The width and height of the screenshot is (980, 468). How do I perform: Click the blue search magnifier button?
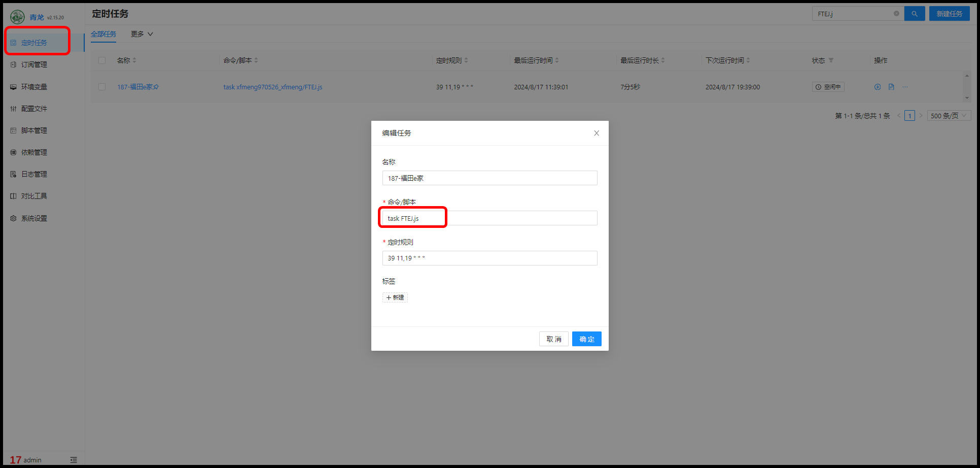click(915, 14)
